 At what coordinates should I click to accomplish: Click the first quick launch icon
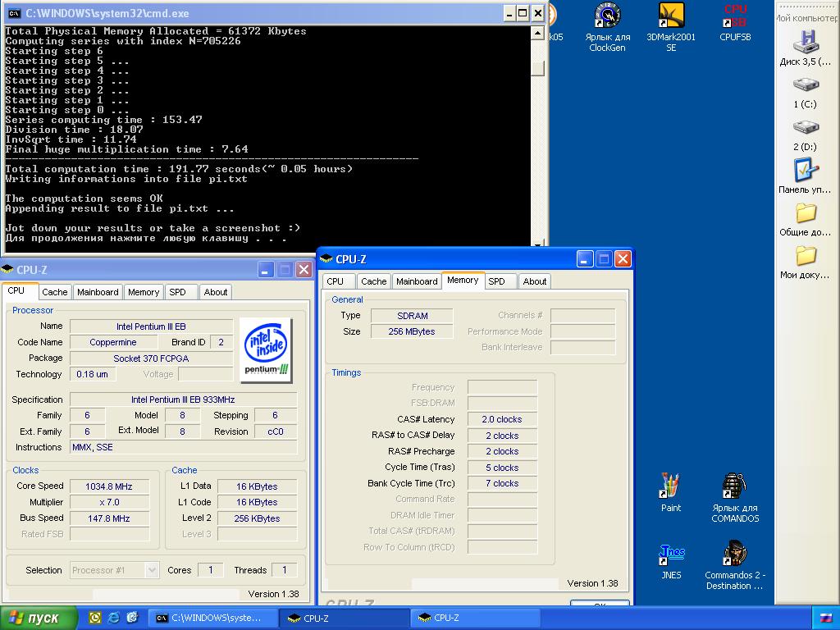coord(95,618)
